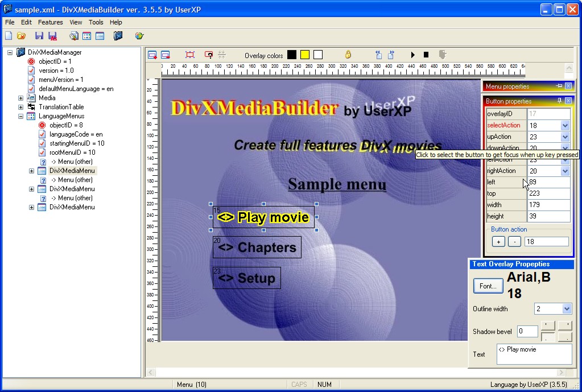Click the grayed align arrows icon in the editor toolbar
The height and width of the screenshot is (392, 582).
pos(222,55)
